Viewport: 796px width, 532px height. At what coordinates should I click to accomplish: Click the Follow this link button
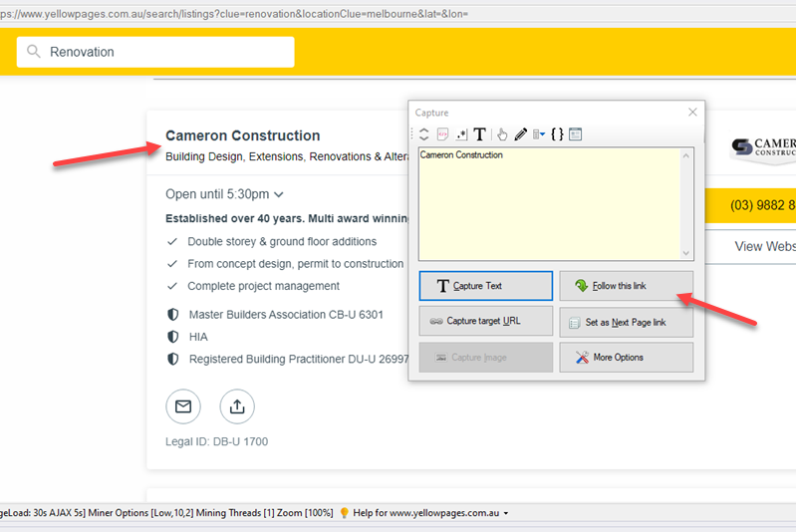(626, 286)
